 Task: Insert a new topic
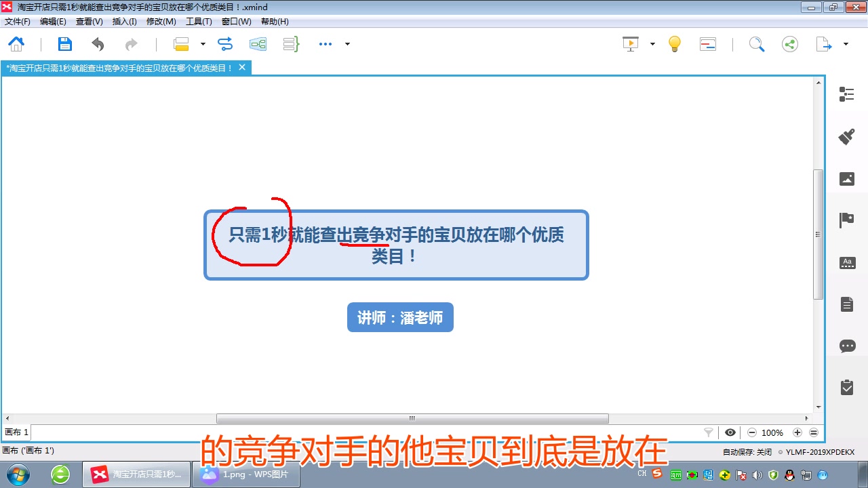click(181, 44)
